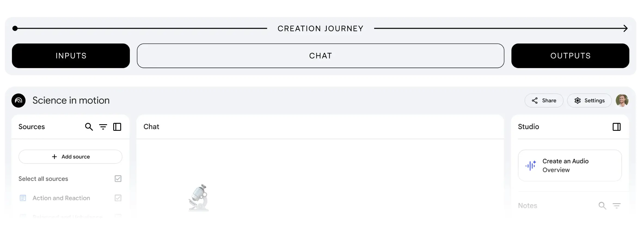
Task: Select the CHAT journey tab
Action: 320,56
